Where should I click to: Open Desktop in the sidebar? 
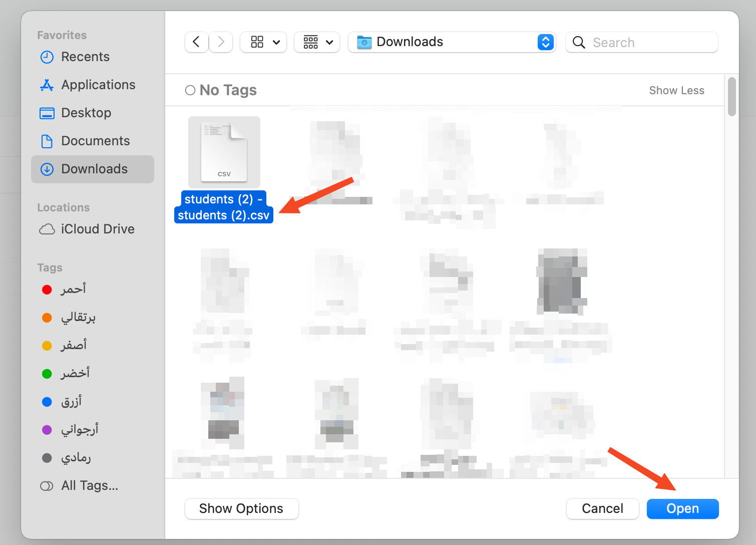[x=93, y=113]
